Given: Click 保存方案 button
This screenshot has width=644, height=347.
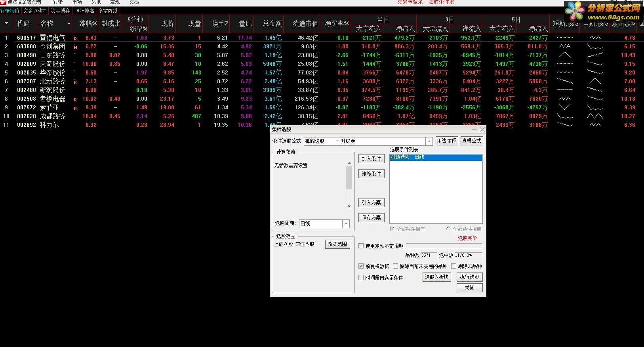Looking at the screenshot, I should (372, 217).
